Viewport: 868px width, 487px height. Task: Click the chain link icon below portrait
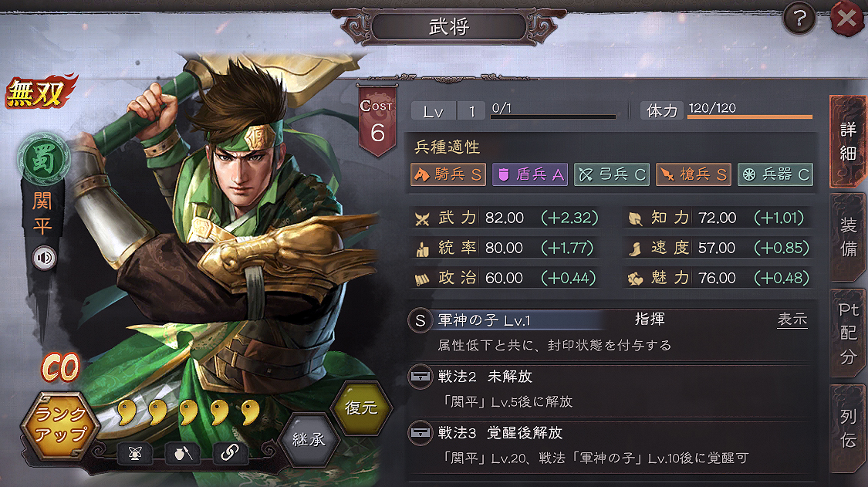229,453
